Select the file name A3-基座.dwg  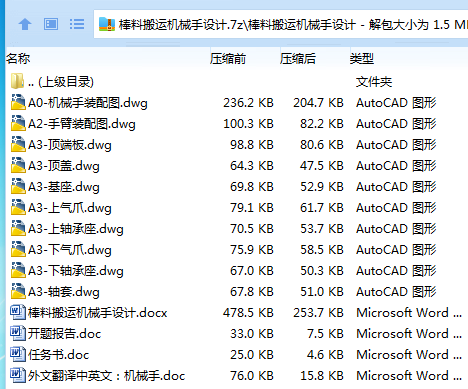[x=64, y=187]
